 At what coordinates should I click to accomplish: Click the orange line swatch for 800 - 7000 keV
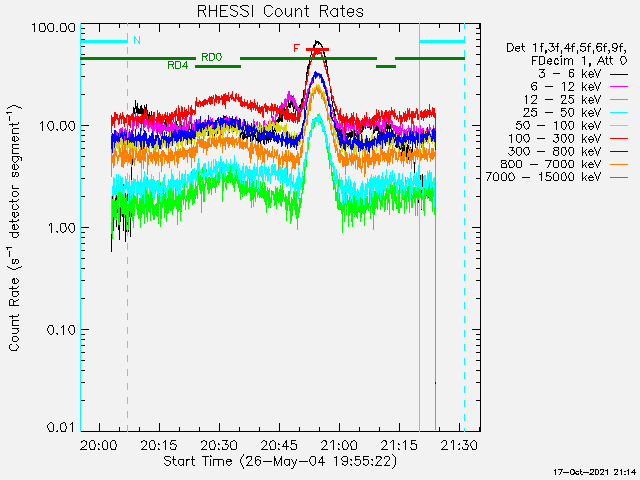[619, 164]
